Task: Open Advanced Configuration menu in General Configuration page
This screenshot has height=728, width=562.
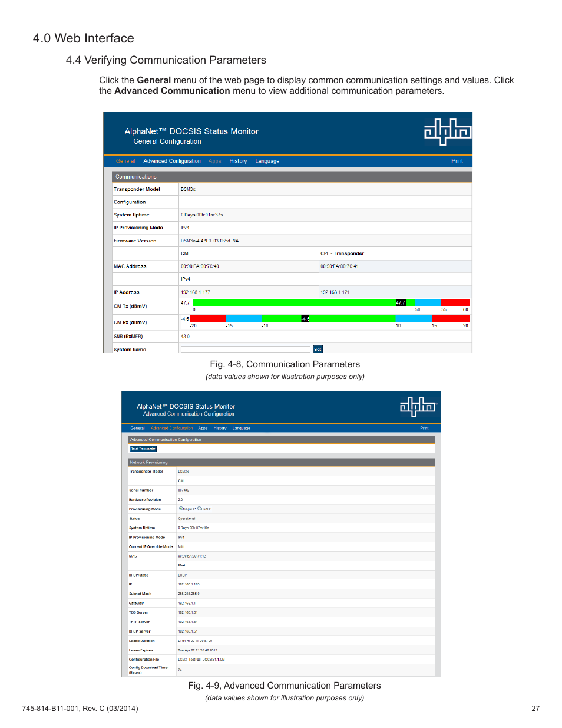Action: point(172,161)
